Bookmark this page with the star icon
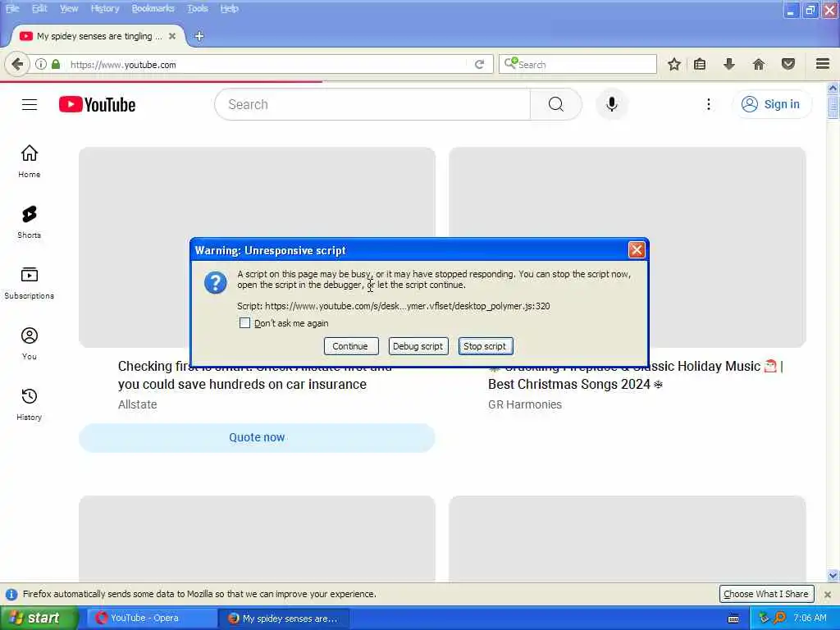The image size is (840, 630). tap(674, 64)
